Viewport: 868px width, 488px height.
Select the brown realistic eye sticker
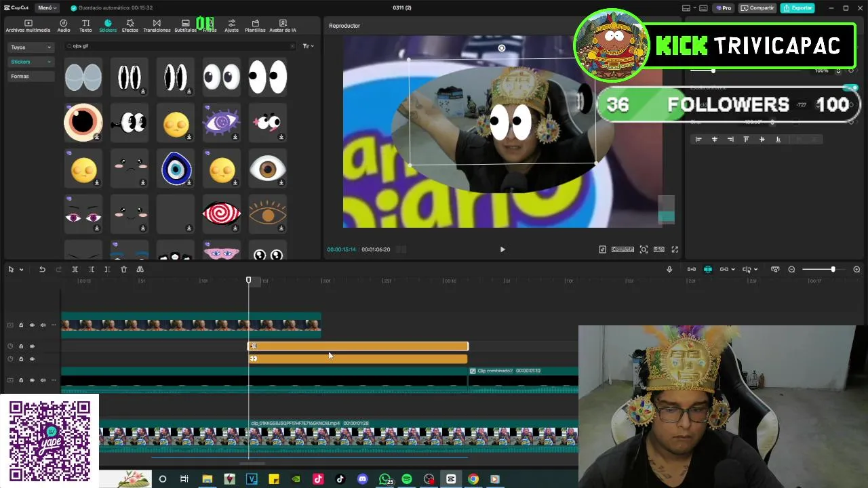coord(268,168)
